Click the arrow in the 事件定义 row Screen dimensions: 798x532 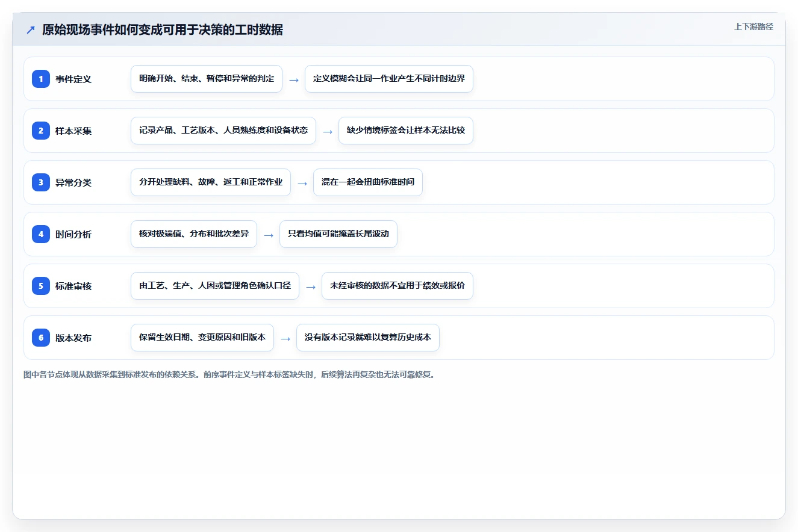(294, 79)
